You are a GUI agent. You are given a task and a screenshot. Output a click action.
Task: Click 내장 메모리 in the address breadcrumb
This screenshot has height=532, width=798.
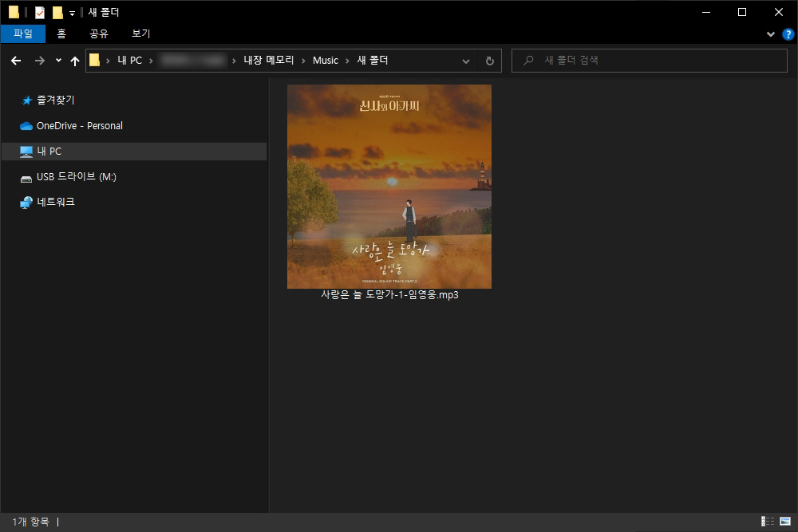click(269, 61)
